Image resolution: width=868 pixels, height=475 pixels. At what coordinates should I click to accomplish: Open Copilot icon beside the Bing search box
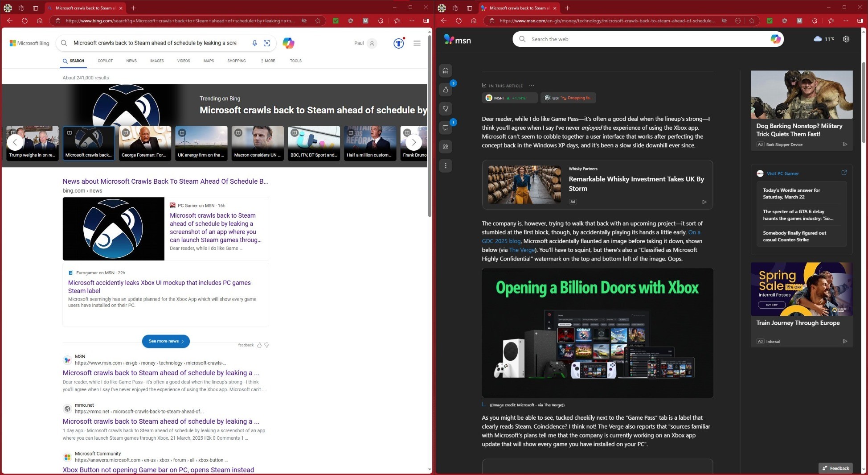(288, 43)
